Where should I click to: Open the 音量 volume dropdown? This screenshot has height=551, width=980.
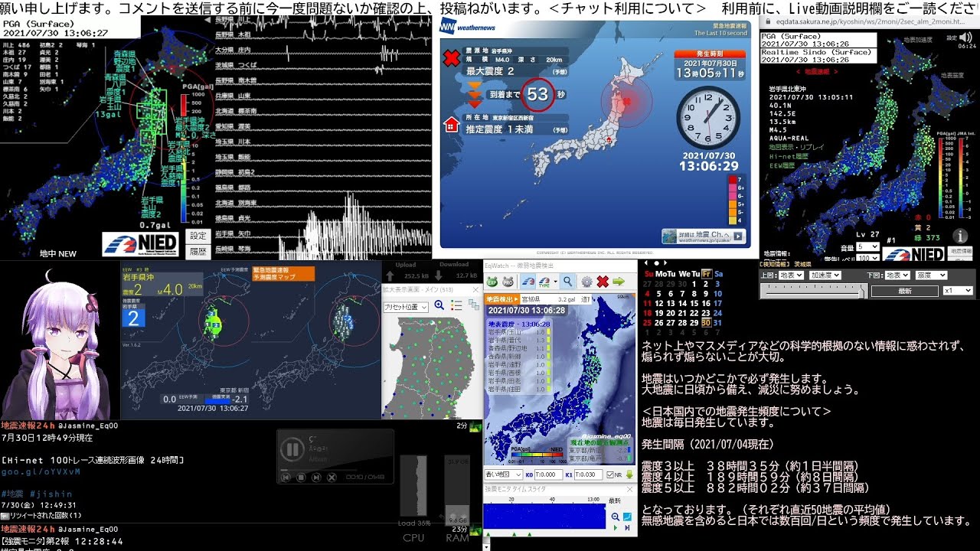coord(867,247)
